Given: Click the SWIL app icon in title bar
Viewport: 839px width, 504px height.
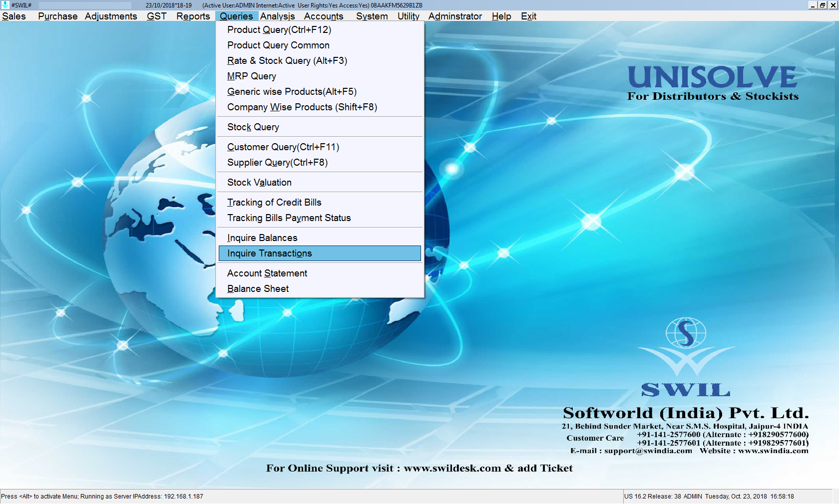Looking at the screenshot, I should [x=5, y=5].
